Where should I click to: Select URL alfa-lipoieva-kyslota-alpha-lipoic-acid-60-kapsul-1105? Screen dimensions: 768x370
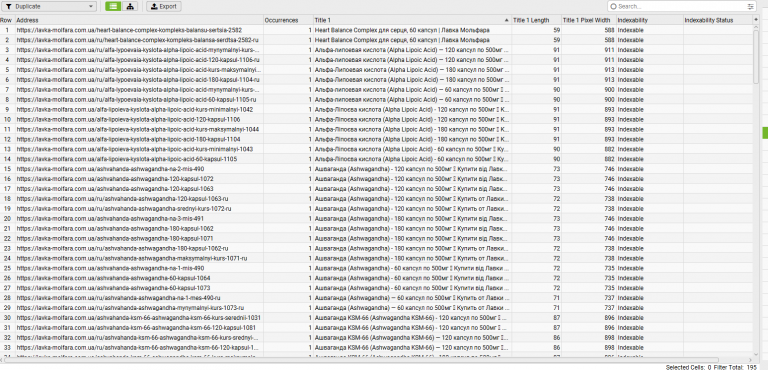tap(127, 159)
